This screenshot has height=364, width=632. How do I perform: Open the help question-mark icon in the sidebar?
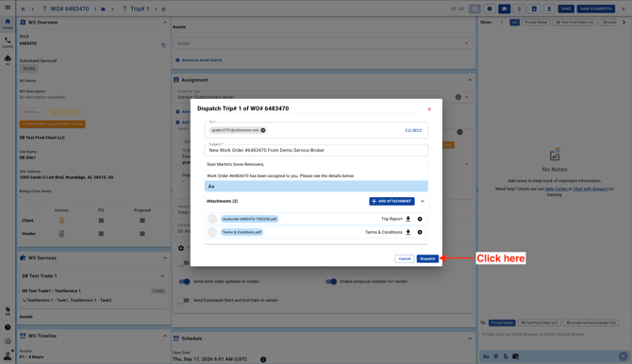tap(8, 327)
